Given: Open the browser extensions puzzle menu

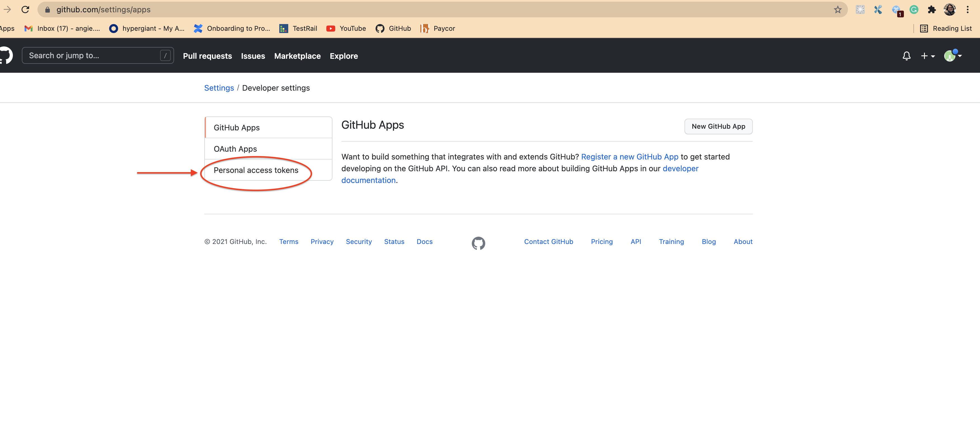Looking at the screenshot, I should click(932, 10).
